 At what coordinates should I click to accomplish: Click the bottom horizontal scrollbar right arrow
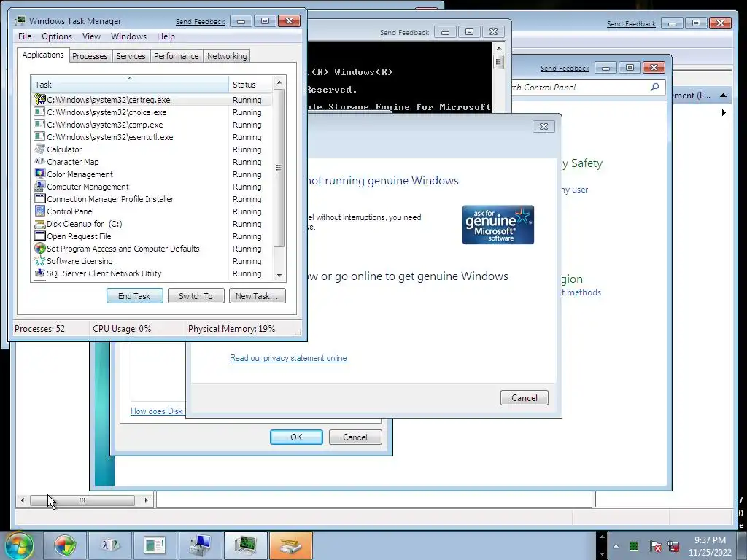(x=146, y=500)
